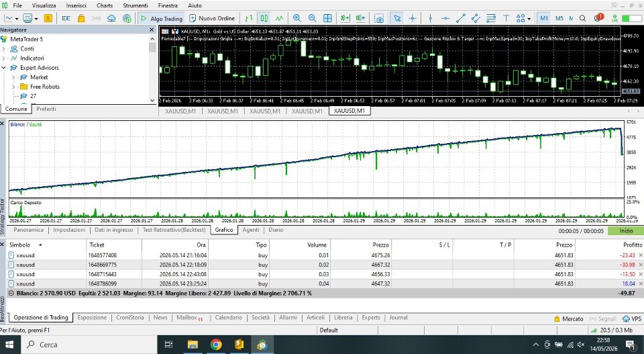Select the standard cursor tool

(396, 18)
